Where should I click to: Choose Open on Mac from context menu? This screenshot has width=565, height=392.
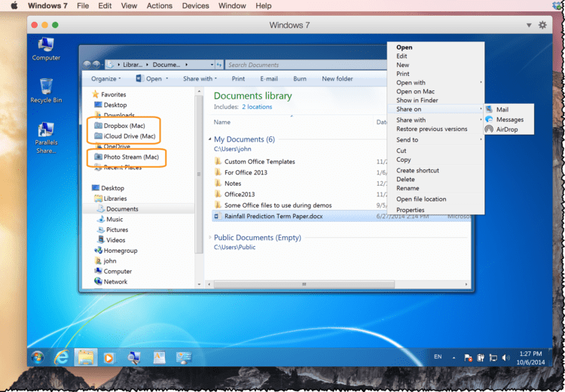point(436,92)
